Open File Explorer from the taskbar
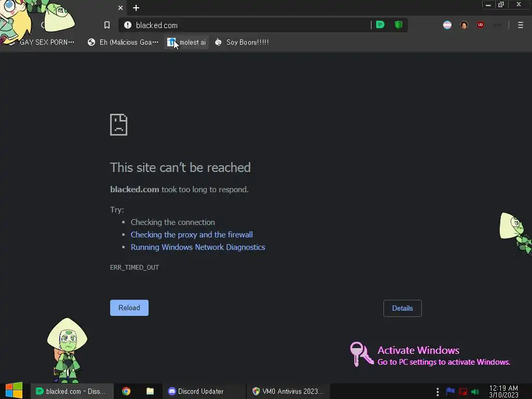532x399 pixels. tap(150, 391)
